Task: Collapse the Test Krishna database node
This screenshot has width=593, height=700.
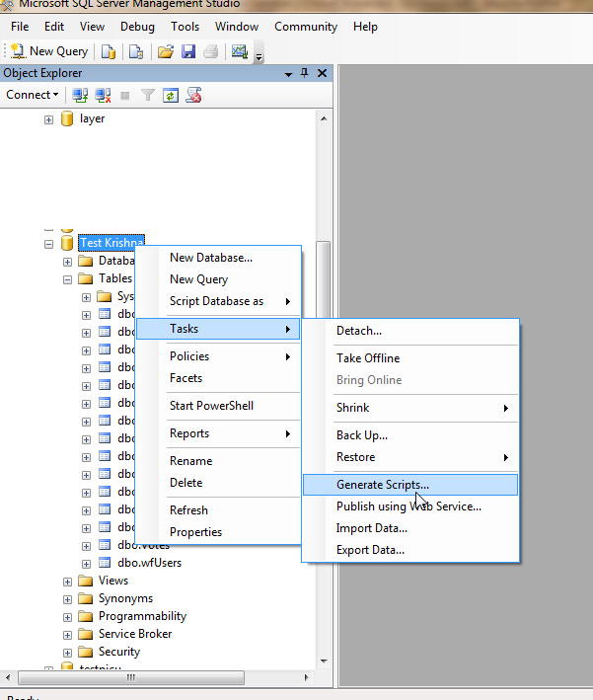Action: pos(48,244)
